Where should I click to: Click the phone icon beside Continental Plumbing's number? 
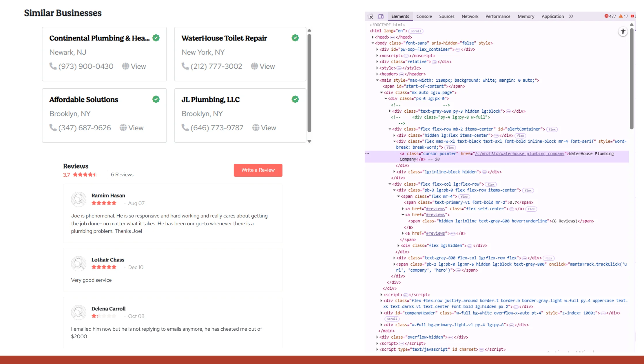(x=53, y=66)
